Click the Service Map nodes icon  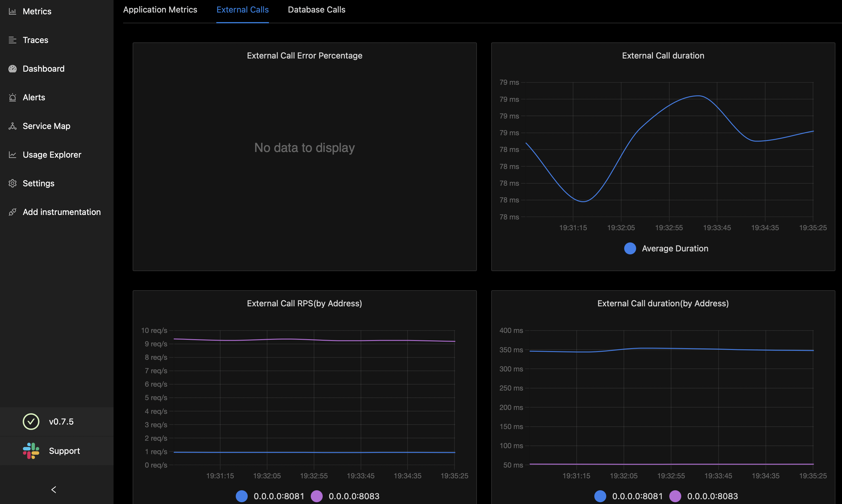click(13, 126)
